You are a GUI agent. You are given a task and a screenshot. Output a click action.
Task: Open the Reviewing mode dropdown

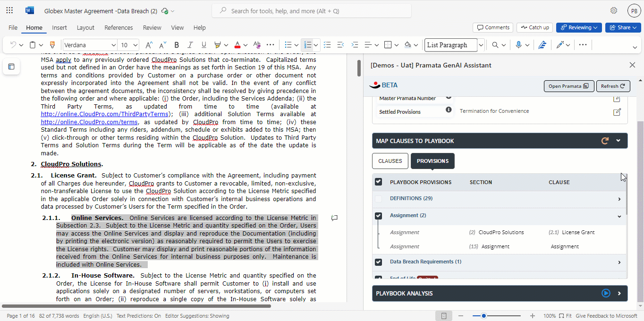579,27
